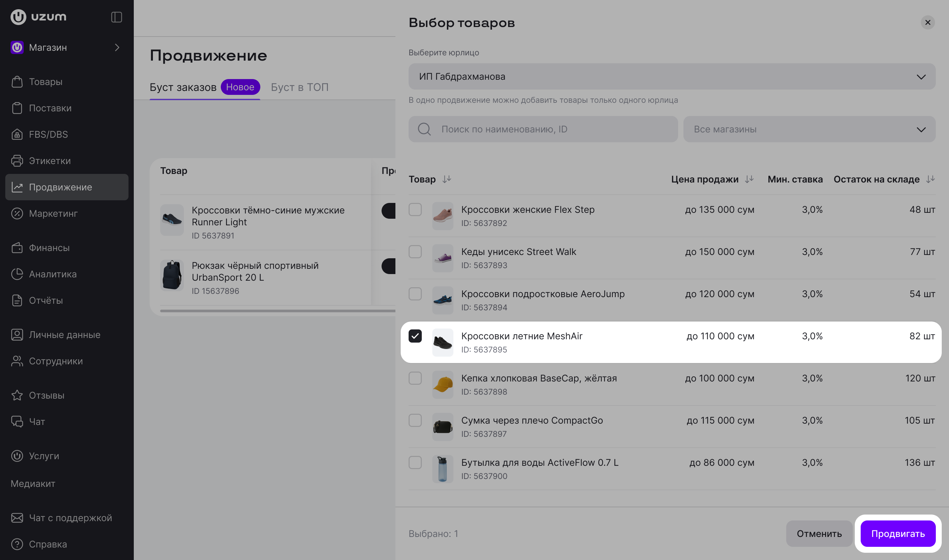Open Поставки section

[67, 108]
